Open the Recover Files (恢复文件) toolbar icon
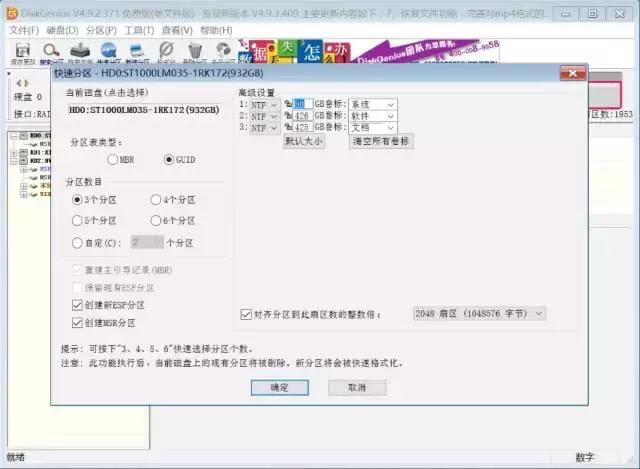Image resolution: width=640 pixels, height=469 pixels. tap(80, 52)
